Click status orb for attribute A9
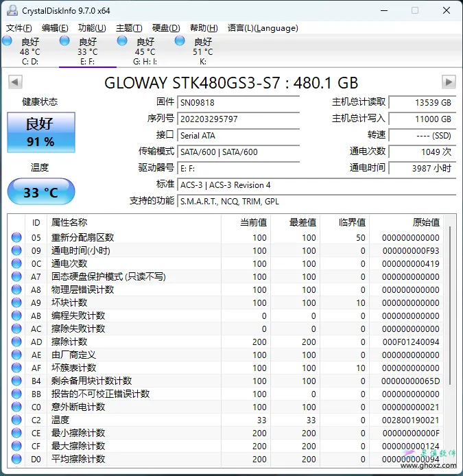This screenshot has height=476, width=463. pos(16,302)
